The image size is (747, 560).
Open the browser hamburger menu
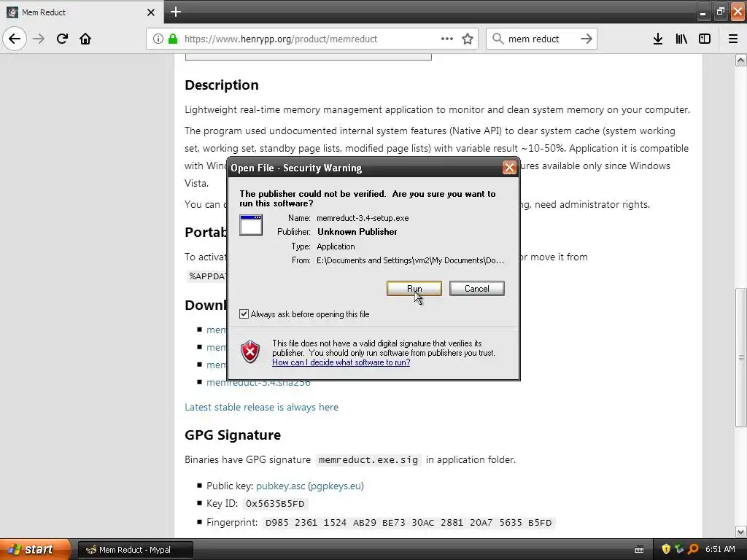point(733,39)
